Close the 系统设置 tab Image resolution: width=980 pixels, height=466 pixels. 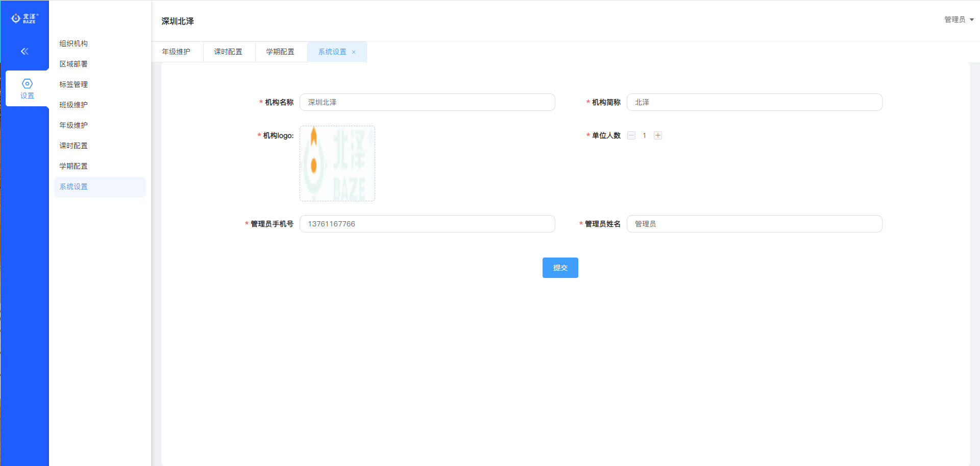pos(354,52)
